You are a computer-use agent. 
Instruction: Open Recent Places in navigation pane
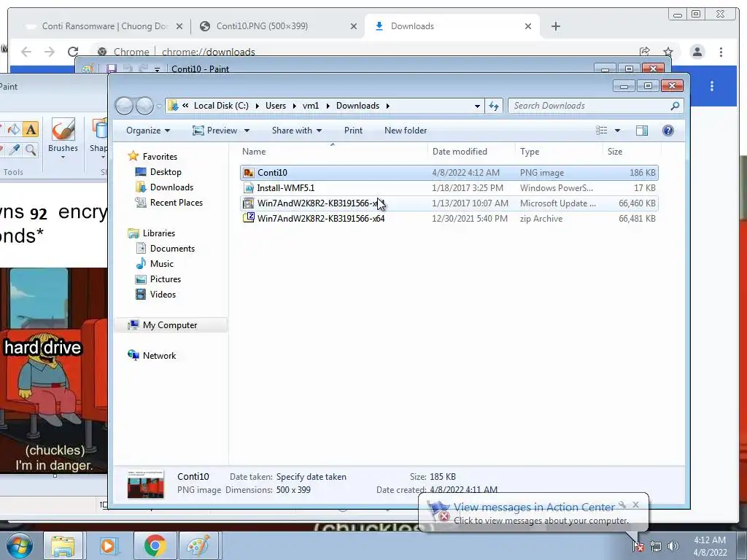(176, 203)
